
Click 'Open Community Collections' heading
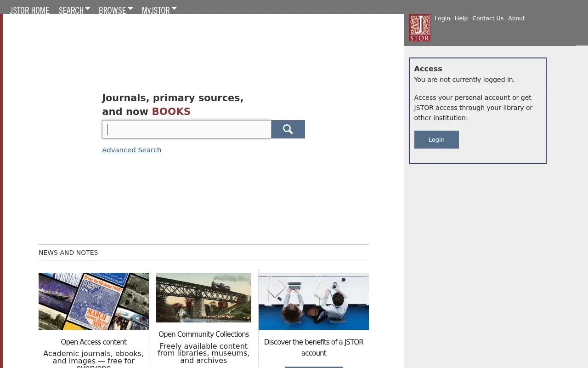[x=204, y=334]
